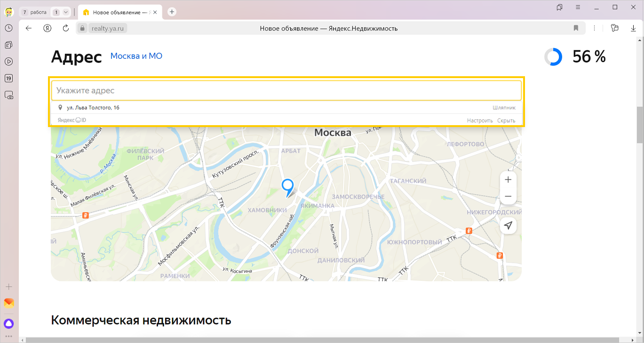Click the ХАМОВНИКИ district label
Image resolution: width=644 pixels, height=343 pixels.
point(267,210)
